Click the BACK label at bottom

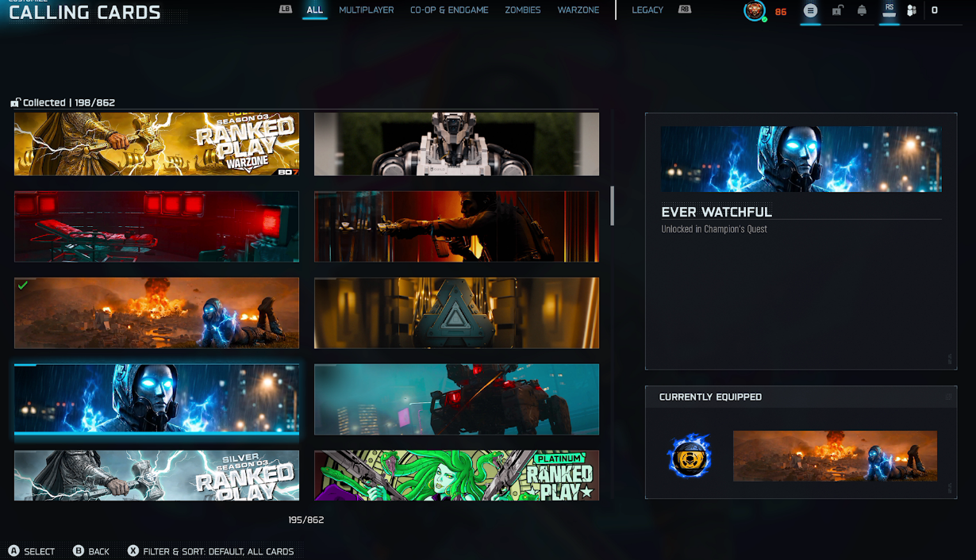click(99, 551)
